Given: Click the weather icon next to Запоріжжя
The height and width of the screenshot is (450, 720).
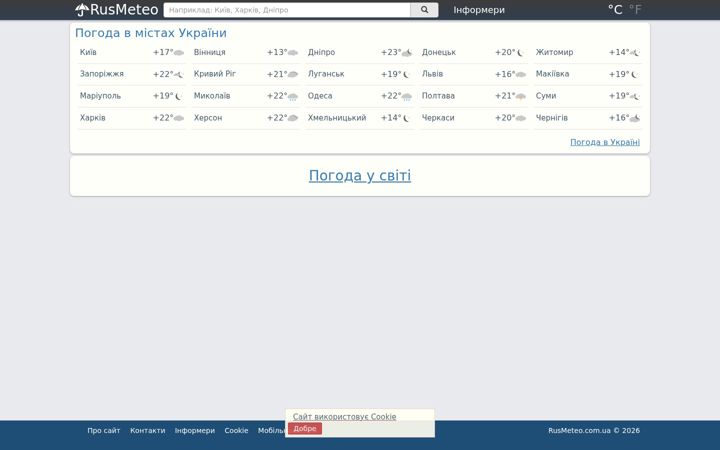Looking at the screenshot, I should pos(179,74).
